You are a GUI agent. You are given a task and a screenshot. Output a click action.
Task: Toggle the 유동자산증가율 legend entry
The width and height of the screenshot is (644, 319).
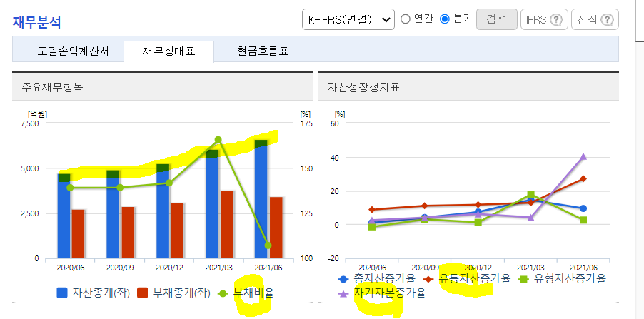[x=466, y=279]
